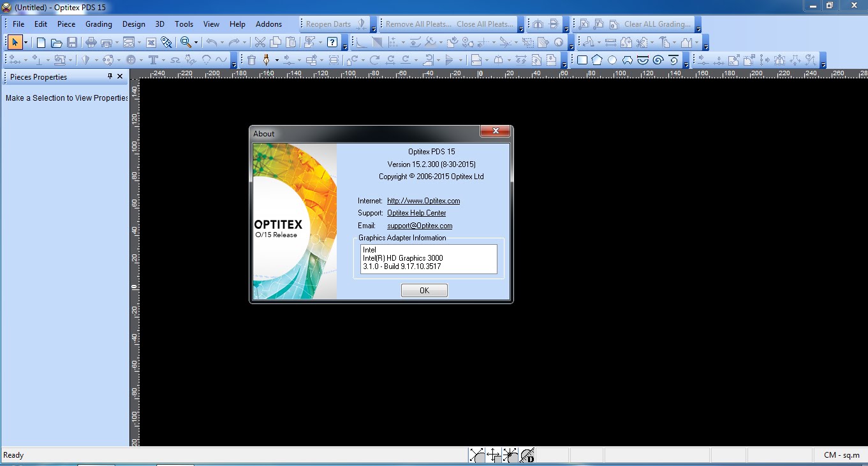Click Close All Pleats toolbar button
This screenshot has width=868, height=466.
(485, 24)
